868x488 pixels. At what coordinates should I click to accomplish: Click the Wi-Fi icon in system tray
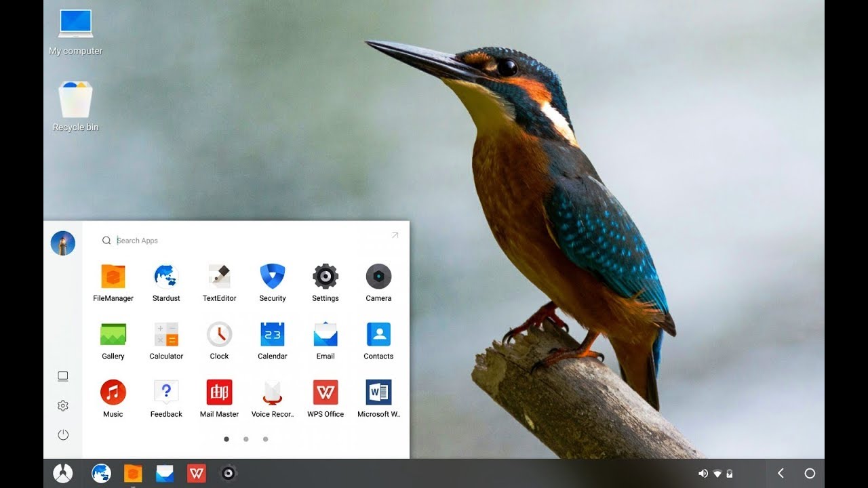717,474
